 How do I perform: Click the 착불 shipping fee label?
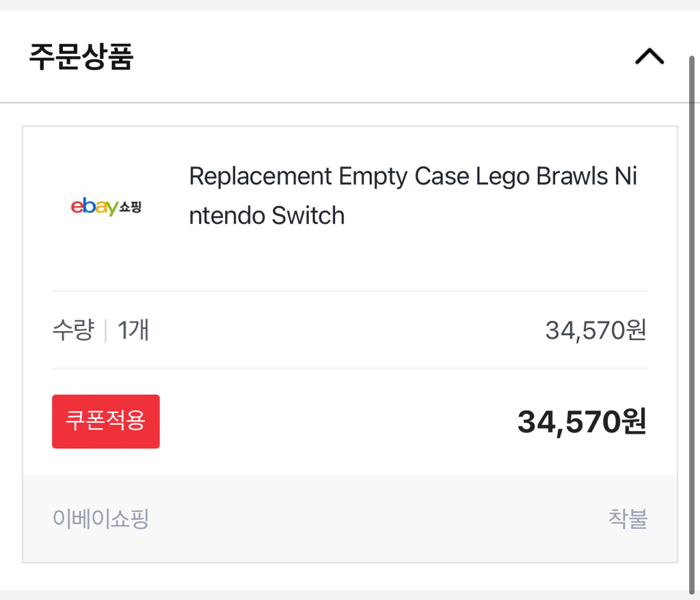click(x=628, y=519)
